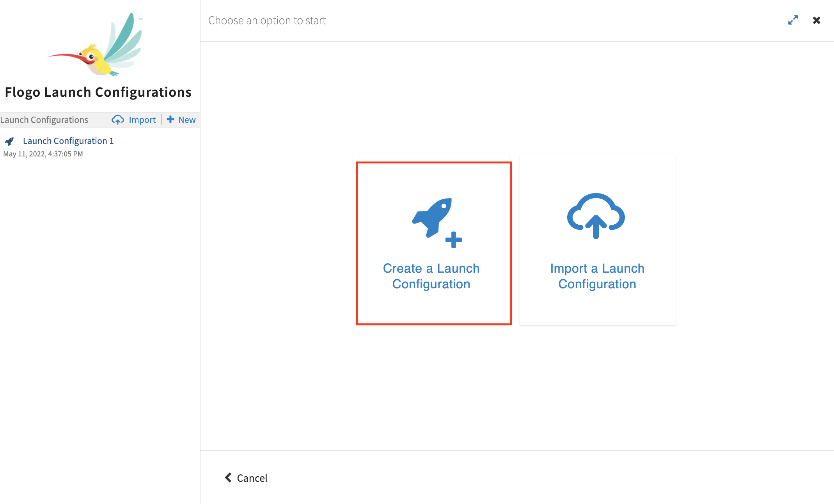Click the Import a Launch Configuration option
Screen dimensions: 834x504
pyautogui.click(x=597, y=243)
